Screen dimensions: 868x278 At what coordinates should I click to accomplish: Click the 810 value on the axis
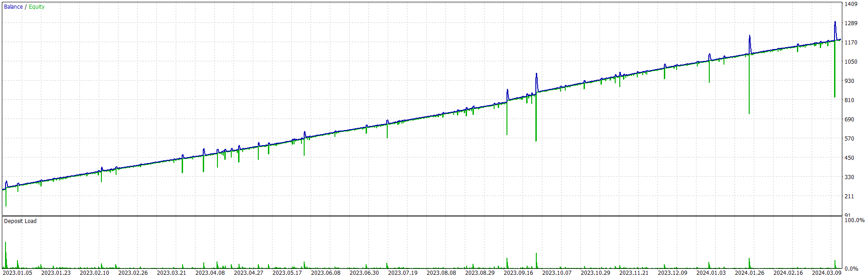[850, 100]
